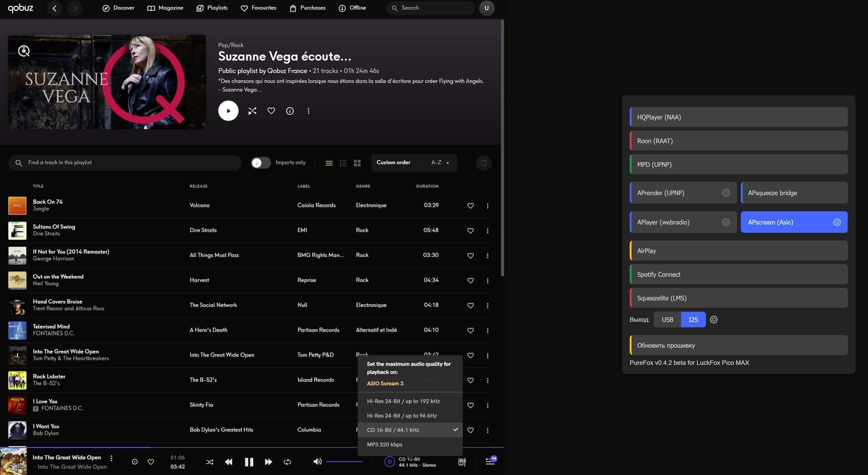
Task: Open APrender (UPNP) settings gear
Action: coord(726,193)
